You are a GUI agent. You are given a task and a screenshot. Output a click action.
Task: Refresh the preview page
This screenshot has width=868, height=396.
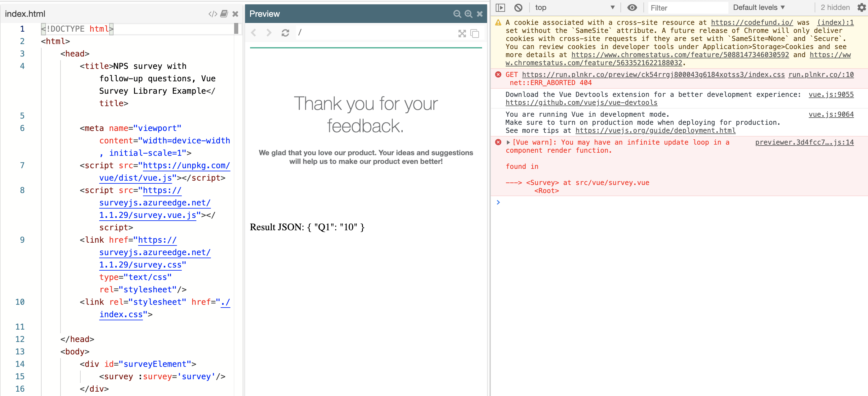285,33
